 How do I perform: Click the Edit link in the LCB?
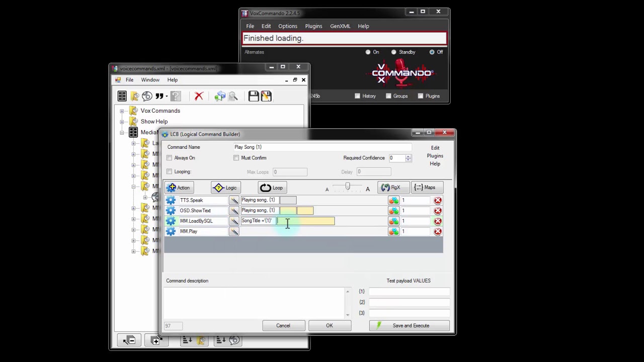(435, 148)
